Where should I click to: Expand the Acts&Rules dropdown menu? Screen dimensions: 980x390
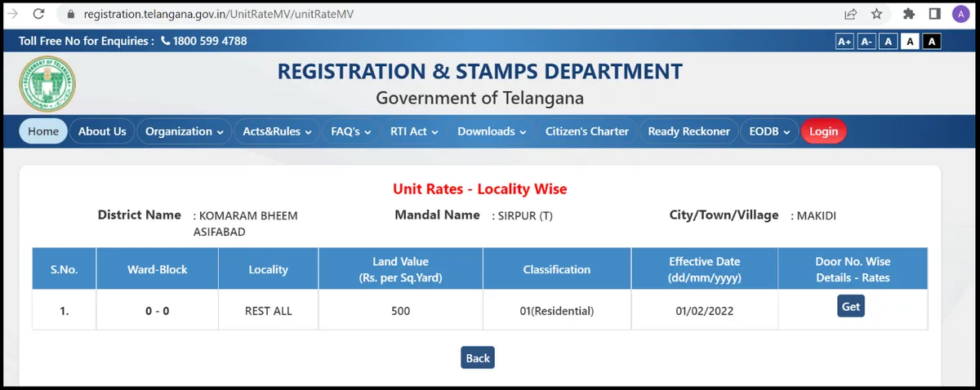point(277,131)
